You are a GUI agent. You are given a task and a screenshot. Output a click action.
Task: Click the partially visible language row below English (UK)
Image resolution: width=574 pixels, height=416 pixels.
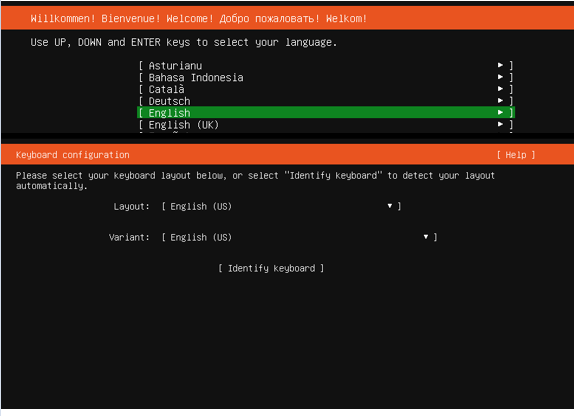point(326,132)
